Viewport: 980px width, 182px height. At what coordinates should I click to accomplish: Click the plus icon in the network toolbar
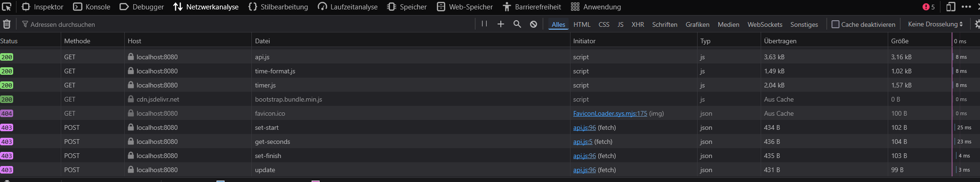click(x=501, y=24)
